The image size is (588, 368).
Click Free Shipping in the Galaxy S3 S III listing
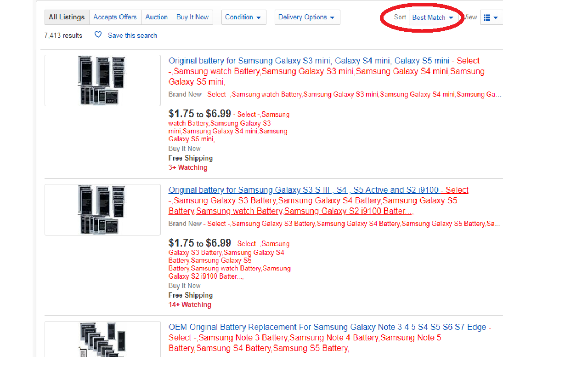(x=191, y=295)
